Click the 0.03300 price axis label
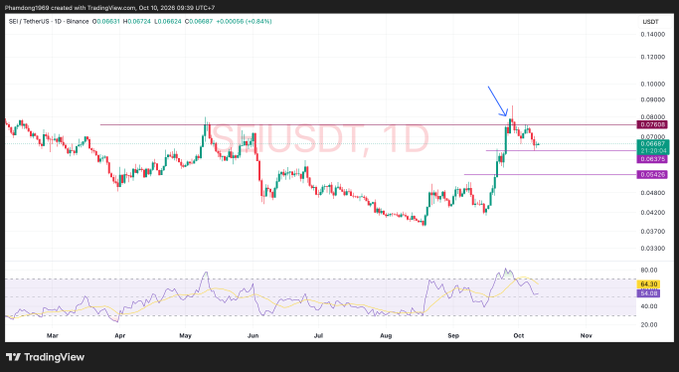Viewport: 679px width, 372px height. coord(653,249)
